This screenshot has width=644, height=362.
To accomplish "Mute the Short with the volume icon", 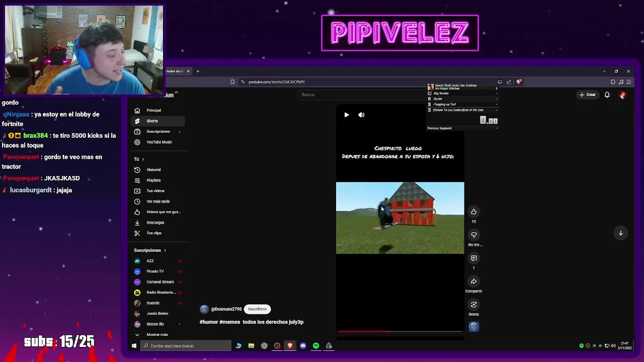I will 361,115.
